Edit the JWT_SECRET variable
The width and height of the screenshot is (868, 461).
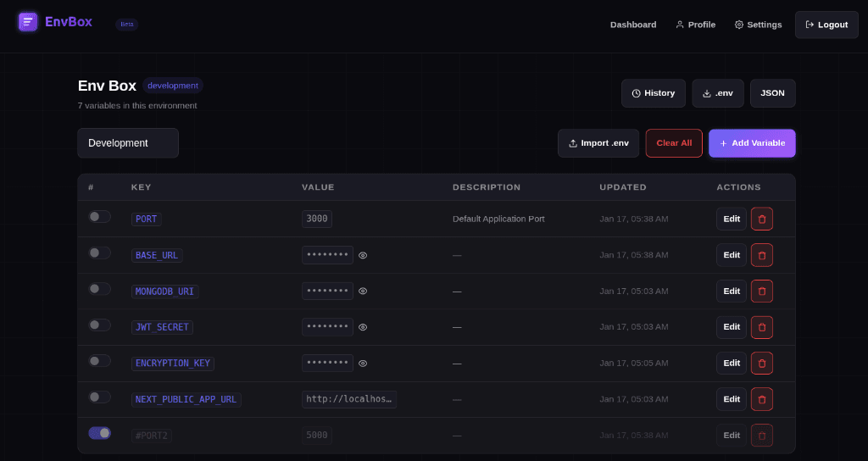tap(732, 327)
